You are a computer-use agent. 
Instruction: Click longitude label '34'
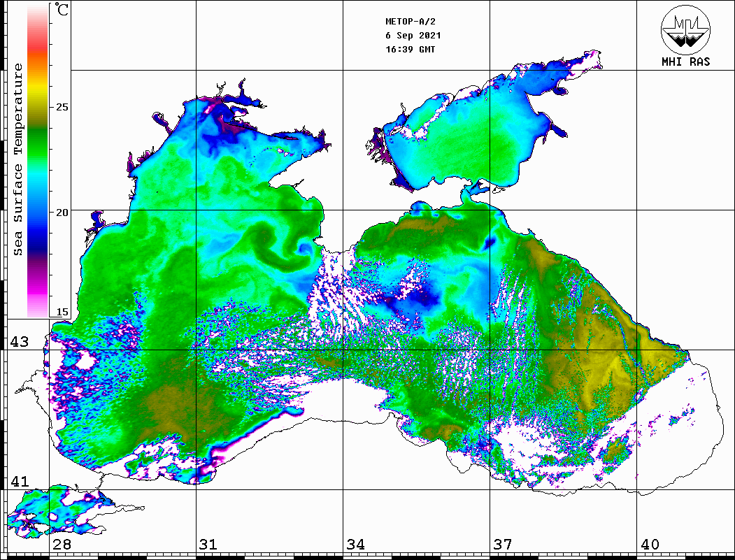[x=355, y=544]
